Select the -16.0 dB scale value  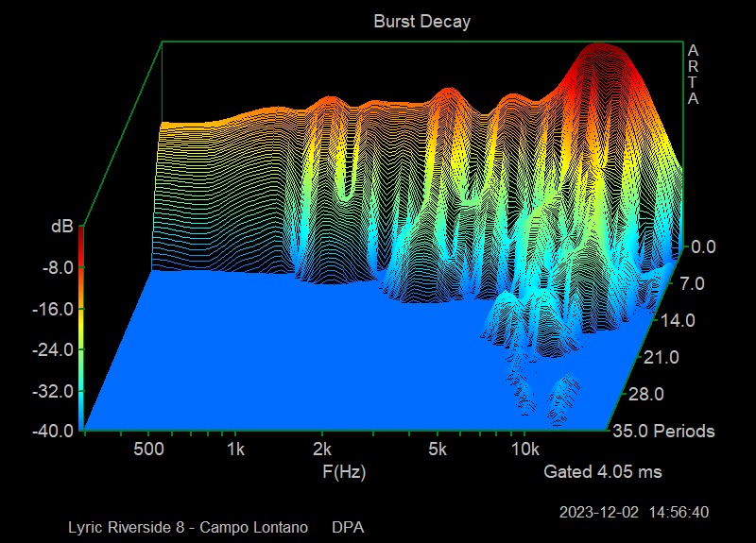(53, 309)
